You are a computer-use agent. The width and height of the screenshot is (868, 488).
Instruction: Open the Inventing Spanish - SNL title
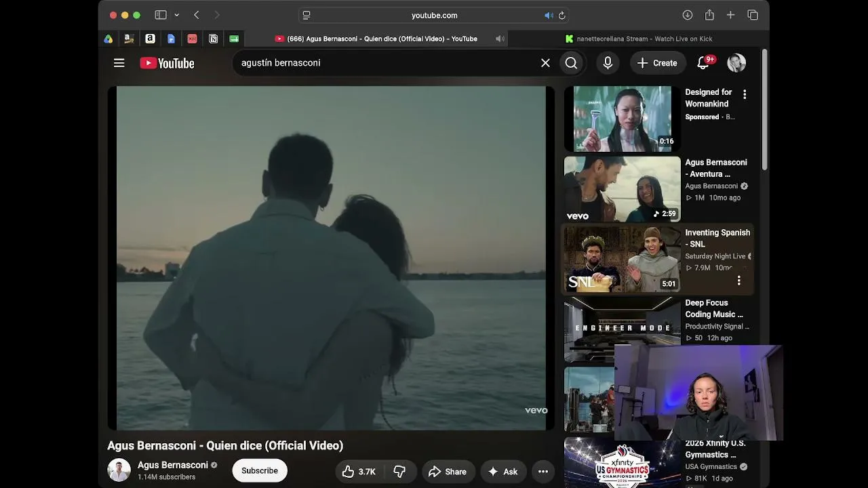(x=717, y=238)
